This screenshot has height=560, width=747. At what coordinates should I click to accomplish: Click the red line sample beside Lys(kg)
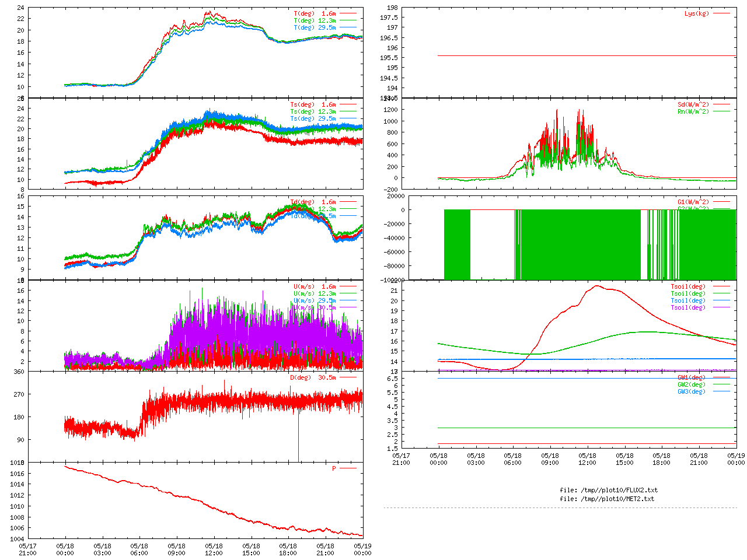pos(721,13)
